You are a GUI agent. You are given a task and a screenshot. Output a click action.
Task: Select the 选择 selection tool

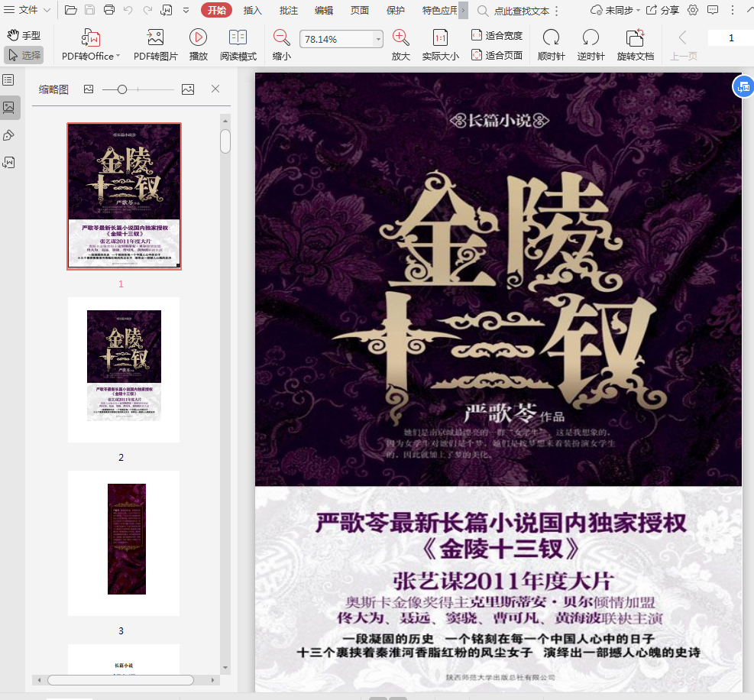pyautogui.click(x=24, y=55)
